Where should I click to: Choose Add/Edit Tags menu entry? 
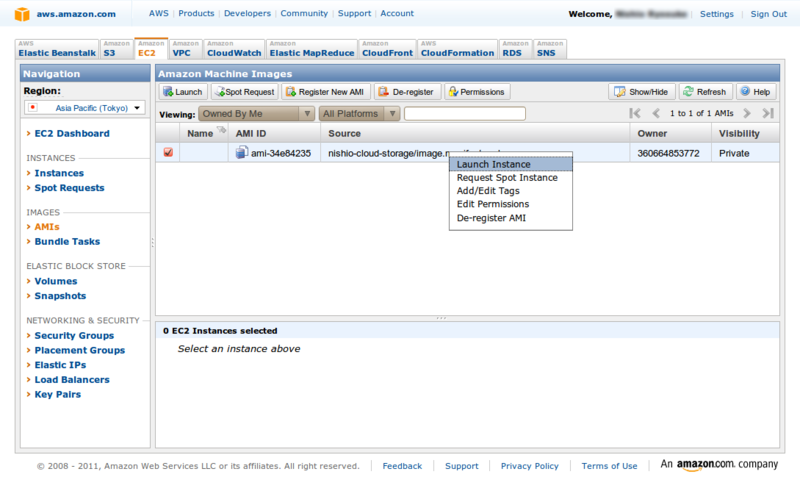[511, 191]
